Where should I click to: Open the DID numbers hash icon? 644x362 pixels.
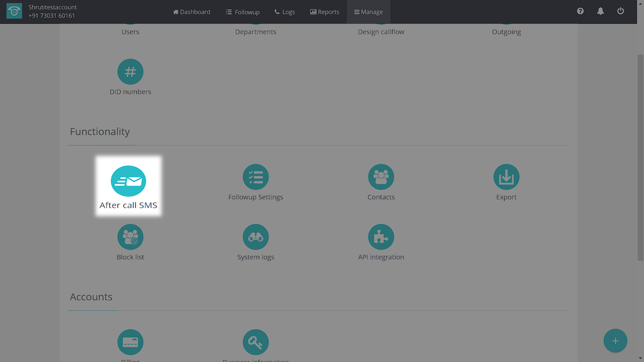[130, 72]
